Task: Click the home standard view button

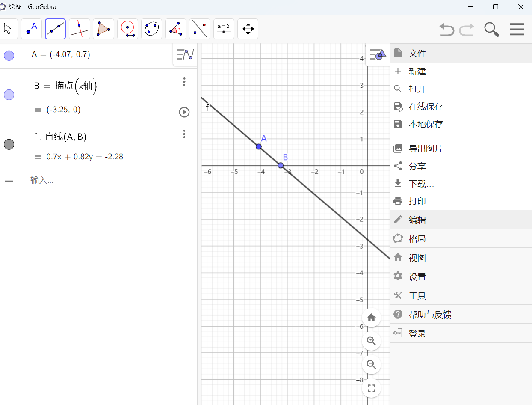Action: tap(371, 318)
